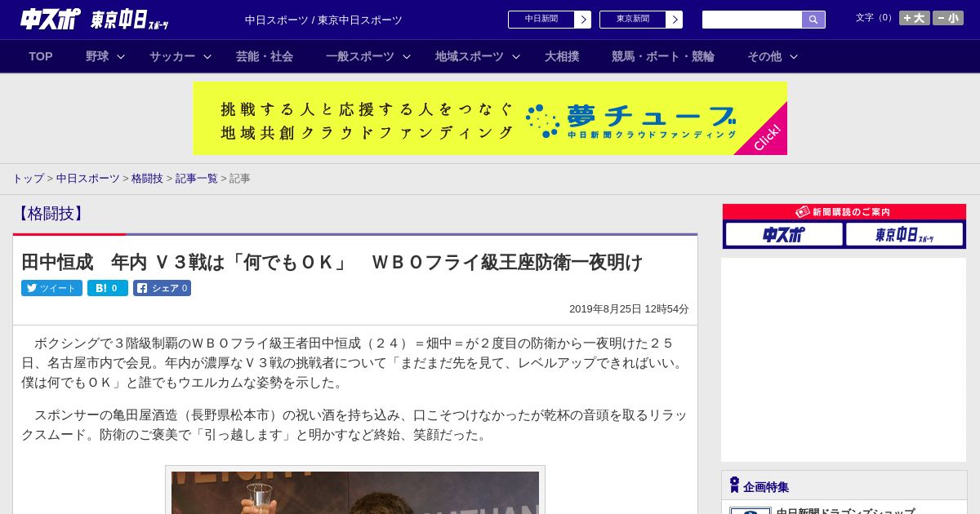The image size is (980, 514).
Task: Expand the サッカー dropdown chevron
Action: [207, 56]
